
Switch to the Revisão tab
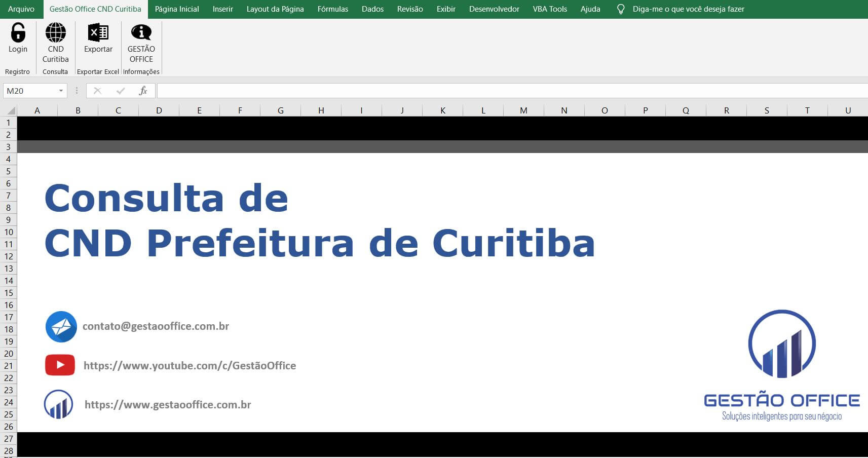409,9
